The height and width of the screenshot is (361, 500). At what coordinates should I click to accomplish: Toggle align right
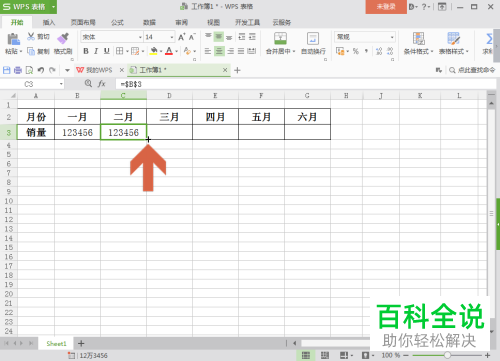click(x=230, y=51)
